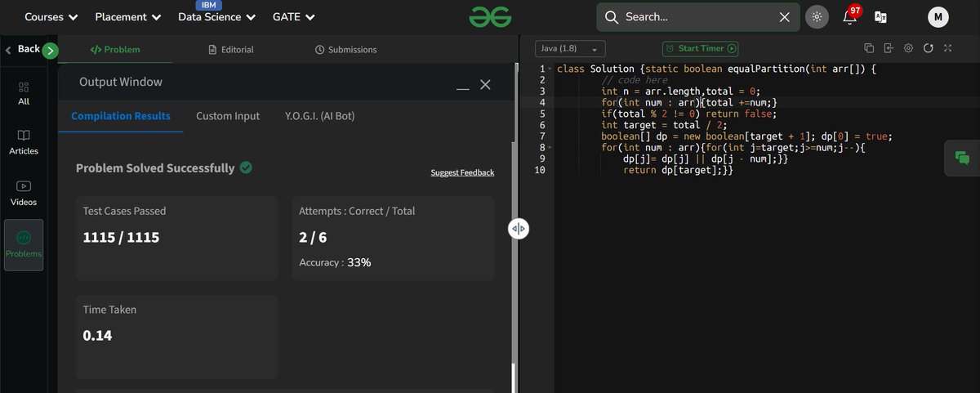
Task: Toggle the light/dark theme sun icon
Action: [816, 16]
